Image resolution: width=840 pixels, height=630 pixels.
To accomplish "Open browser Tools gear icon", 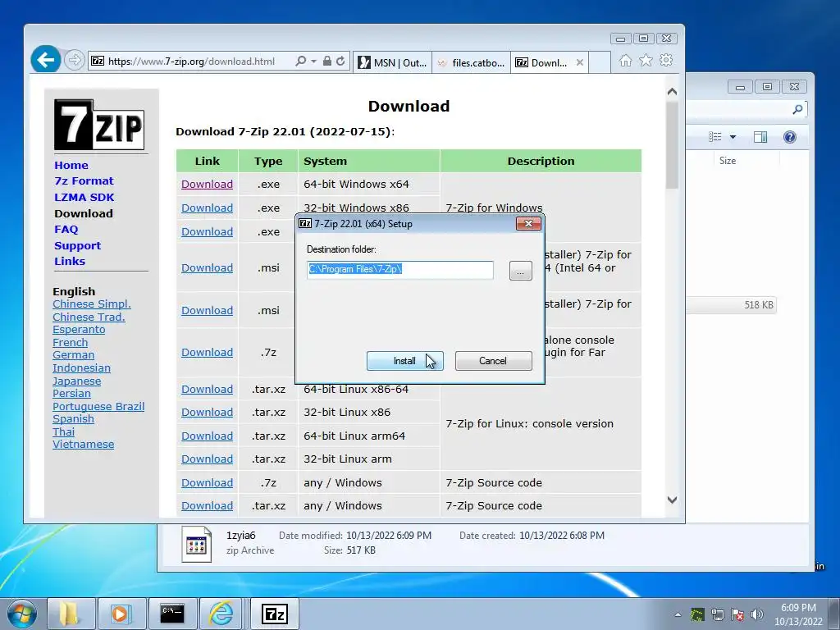I will pos(666,60).
